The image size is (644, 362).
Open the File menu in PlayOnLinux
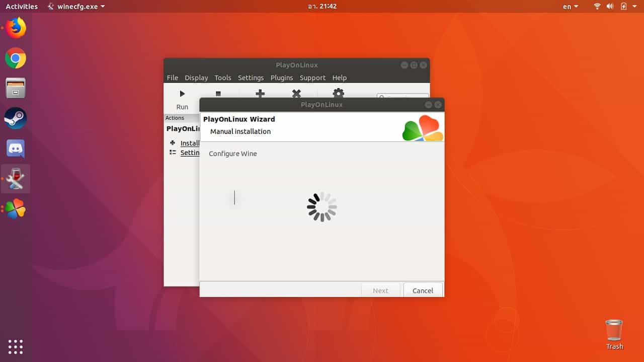pos(173,78)
